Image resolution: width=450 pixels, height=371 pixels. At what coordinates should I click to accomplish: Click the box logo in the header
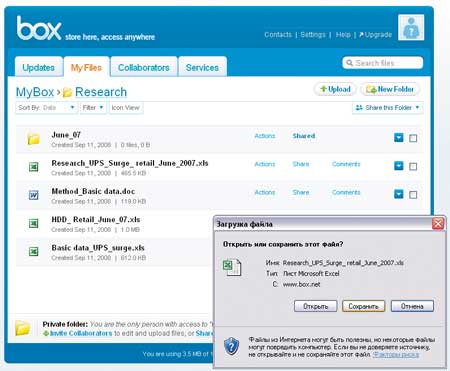(x=39, y=28)
